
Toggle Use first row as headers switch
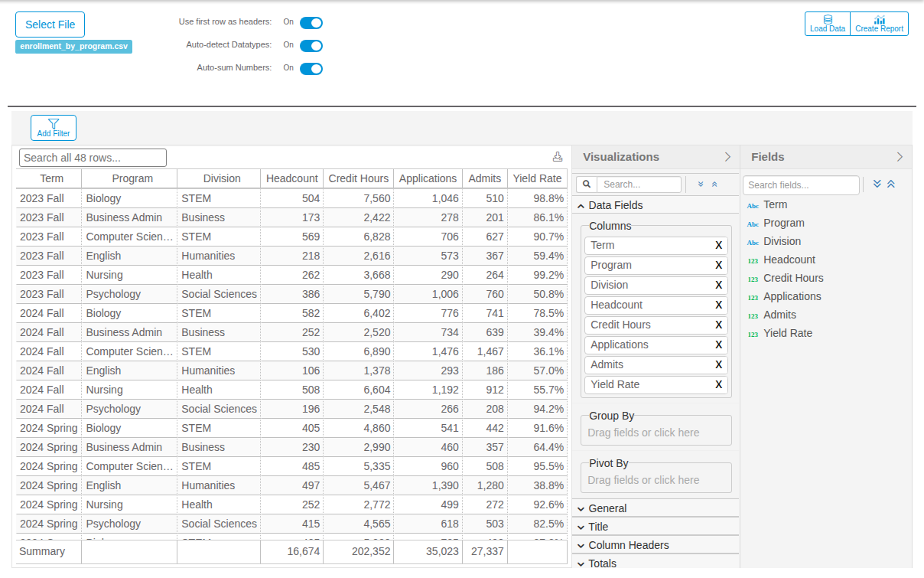tap(311, 23)
